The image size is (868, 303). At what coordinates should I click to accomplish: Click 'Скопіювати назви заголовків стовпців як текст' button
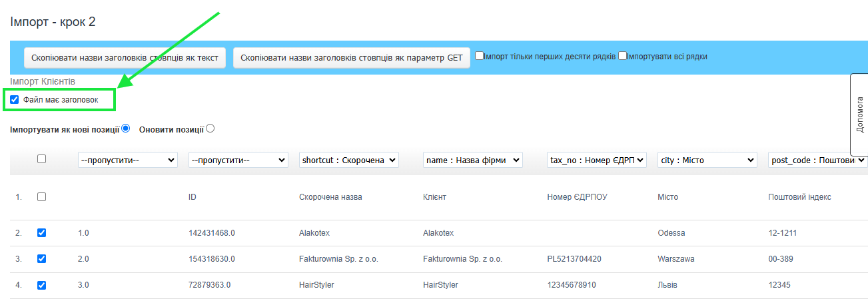(125, 58)
